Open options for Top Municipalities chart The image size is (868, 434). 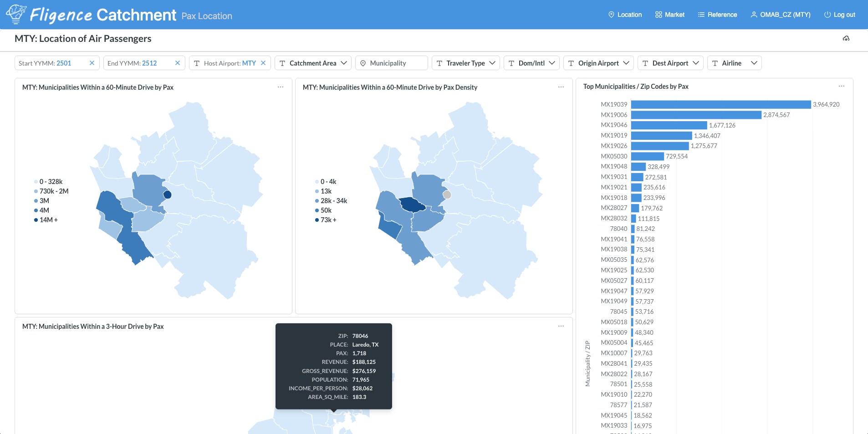coord(842,86)
